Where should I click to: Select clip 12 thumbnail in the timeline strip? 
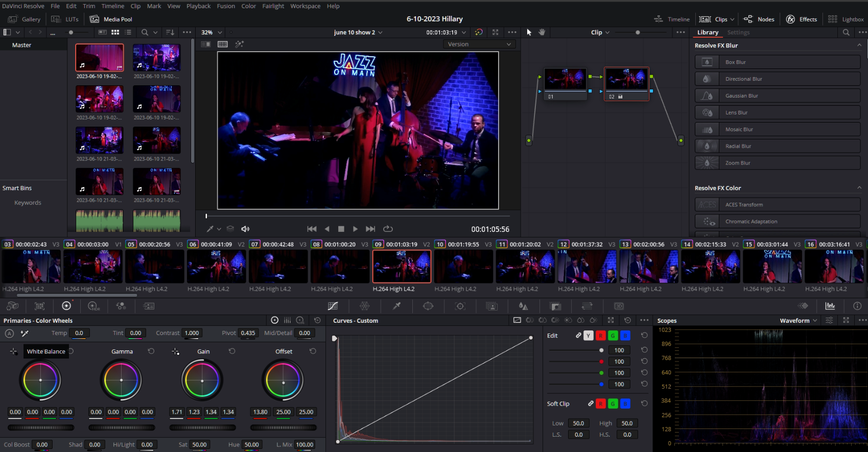click(x=587, y=267)
